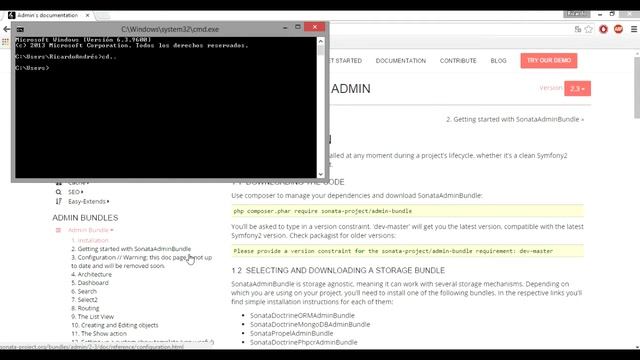Click the translate page icon in address bar
The height and width of the screenshot is (360, 640).
(578, 29)
